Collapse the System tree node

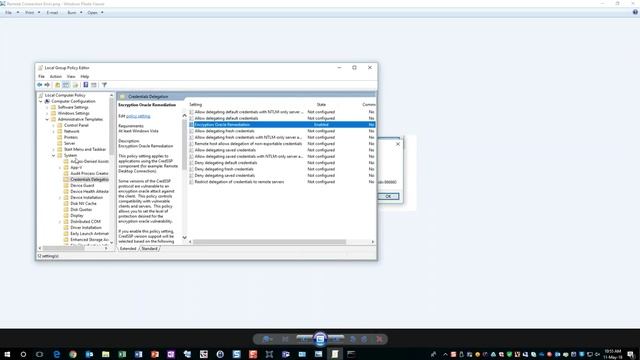[53, 156]
